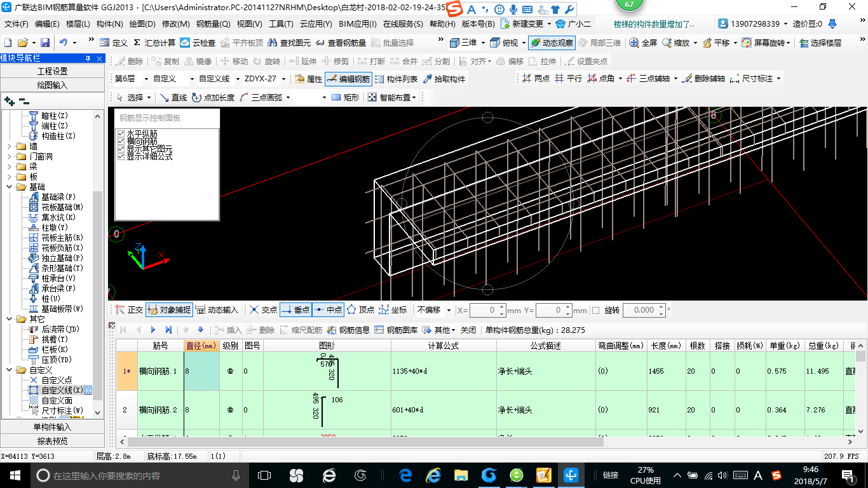Click the 单构件输入 panel button
This screenshot has width=868, height=488.
[x=52, y=427]
